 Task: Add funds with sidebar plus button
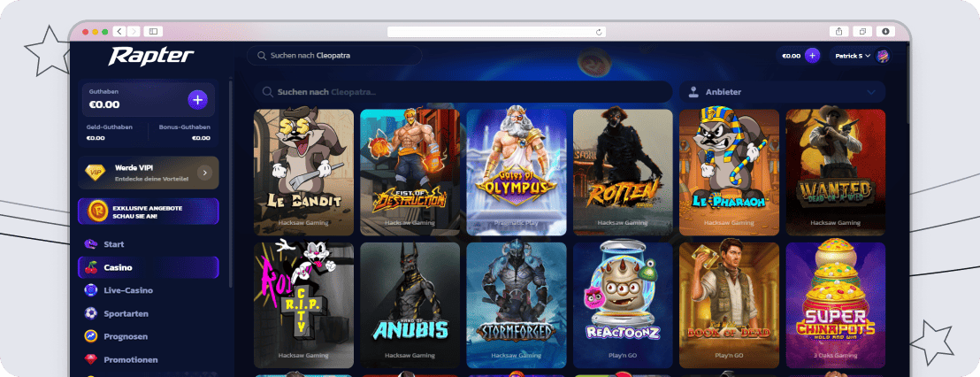[197, 100]
